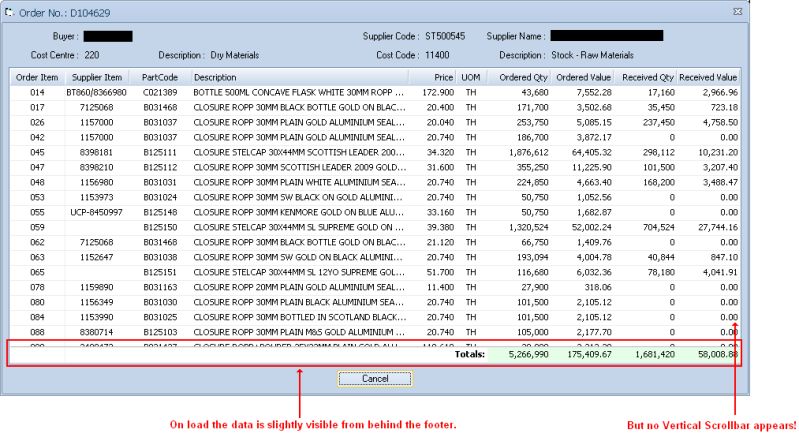Select order item 055 cell
Screen dimensions: 799x437
click(x=37, y=212)
